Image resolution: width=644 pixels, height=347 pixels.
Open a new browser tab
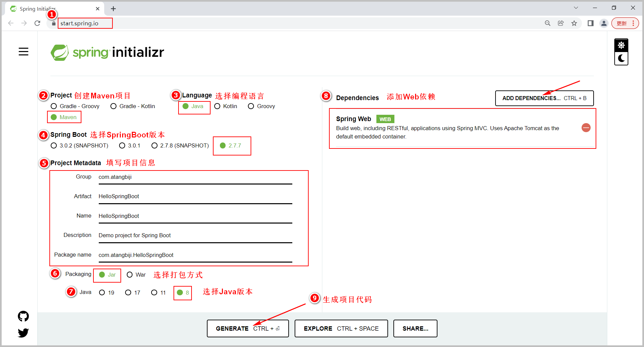113,9
